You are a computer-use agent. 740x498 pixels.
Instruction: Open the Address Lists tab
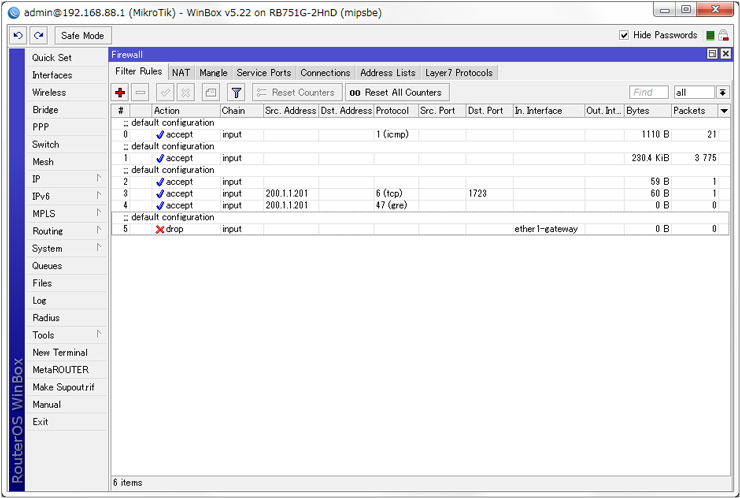click(387, 73)
